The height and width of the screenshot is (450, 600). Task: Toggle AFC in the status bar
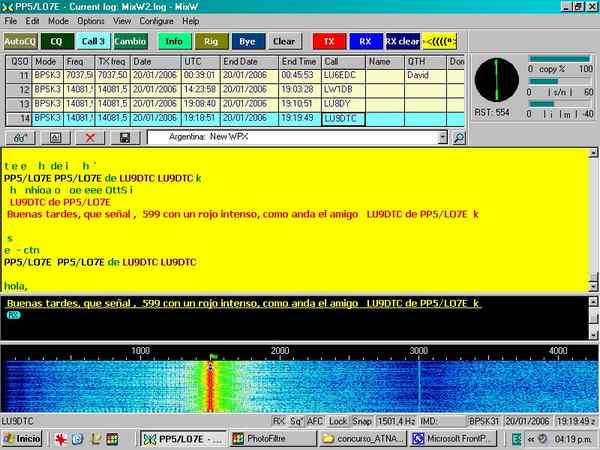315,421
